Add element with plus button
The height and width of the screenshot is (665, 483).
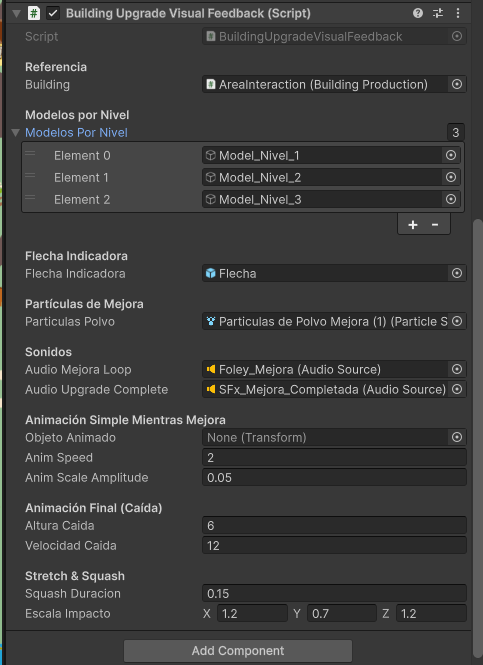tap(413, 225)
